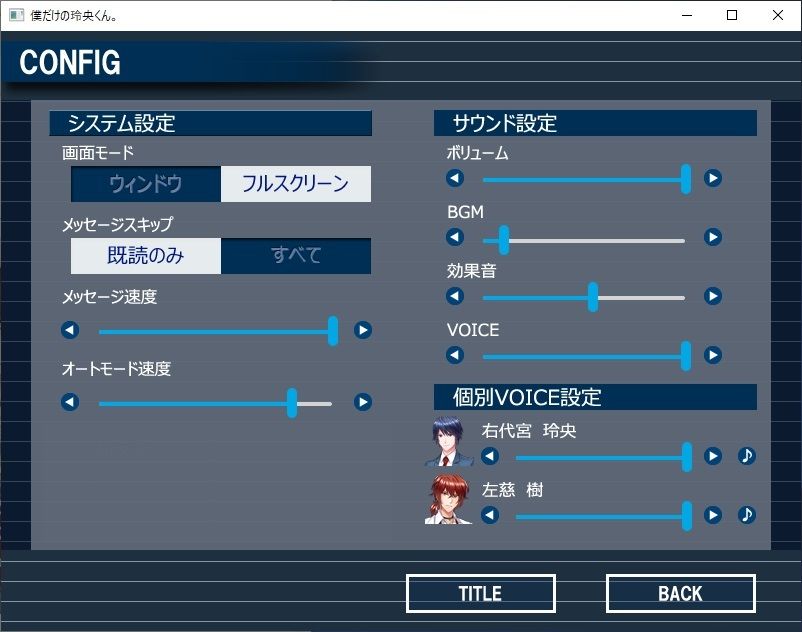Decrease auto mode speed with left arrow
The height and width of the screenshot is (632, 802).
pyautogui.click(x=70, y=402)
